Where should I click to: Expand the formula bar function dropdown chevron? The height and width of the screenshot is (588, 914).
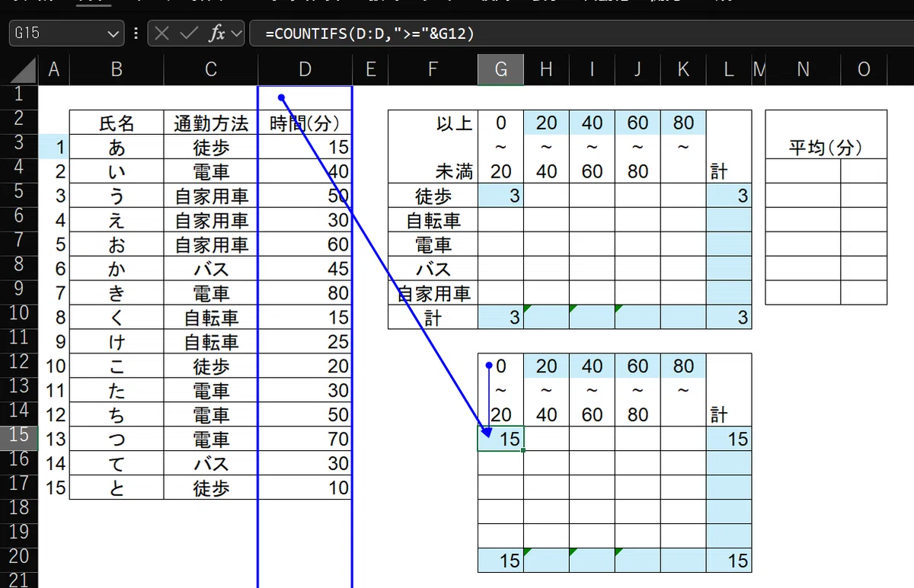[235, 34]
